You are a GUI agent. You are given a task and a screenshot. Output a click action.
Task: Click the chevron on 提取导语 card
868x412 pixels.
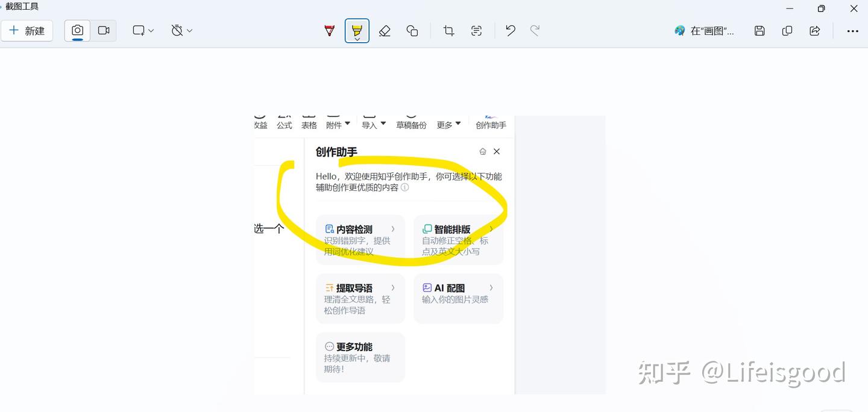coord(393,287)
